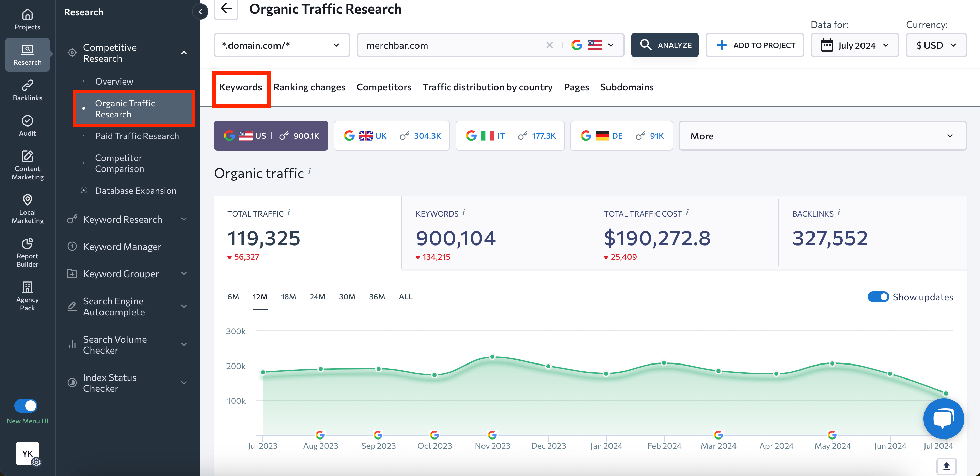This screenshot has width=980, height=476.
Task: Click the export icon below the chart
Action: 947,466
